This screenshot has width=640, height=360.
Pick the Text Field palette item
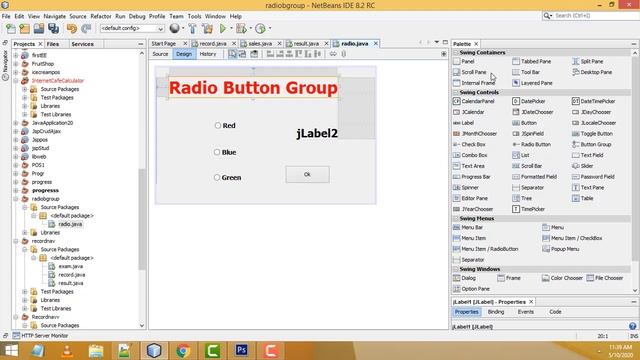(x=587, y=155)
